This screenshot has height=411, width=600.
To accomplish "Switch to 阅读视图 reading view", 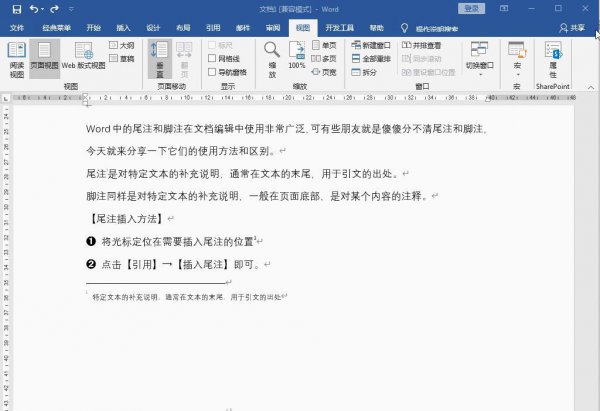I will click(x=17, y=59).
